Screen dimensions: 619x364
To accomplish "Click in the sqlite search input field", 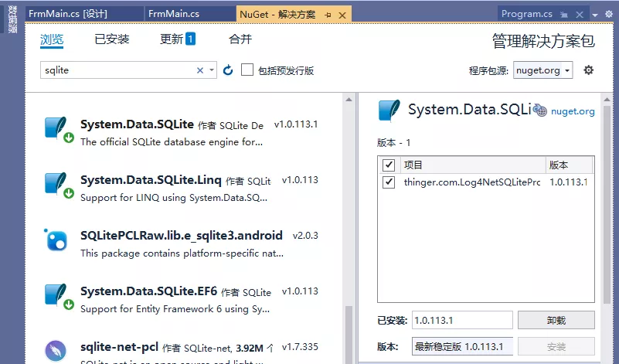I will pyautogui.click(x=116, y=70).
